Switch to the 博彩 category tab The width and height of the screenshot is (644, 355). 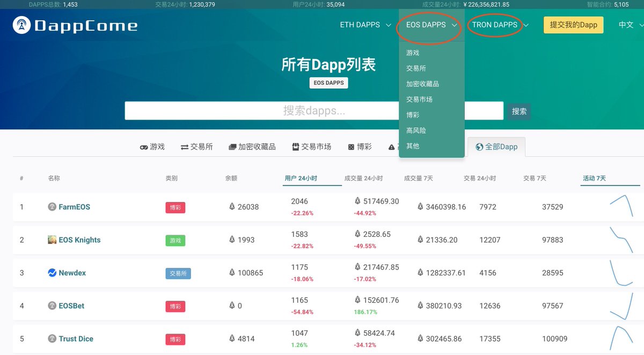click(x=360, y=147)
